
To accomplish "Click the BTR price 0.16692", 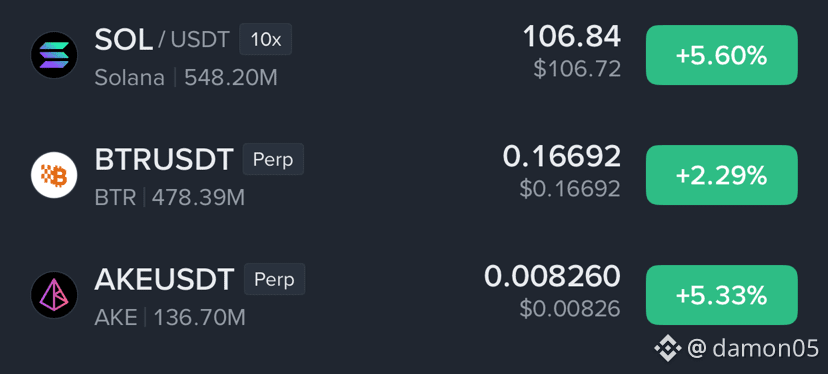I will pos(562,156).
